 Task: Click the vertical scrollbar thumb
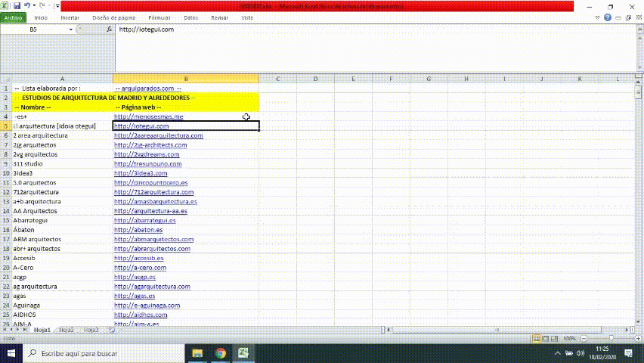pos(638,92)
